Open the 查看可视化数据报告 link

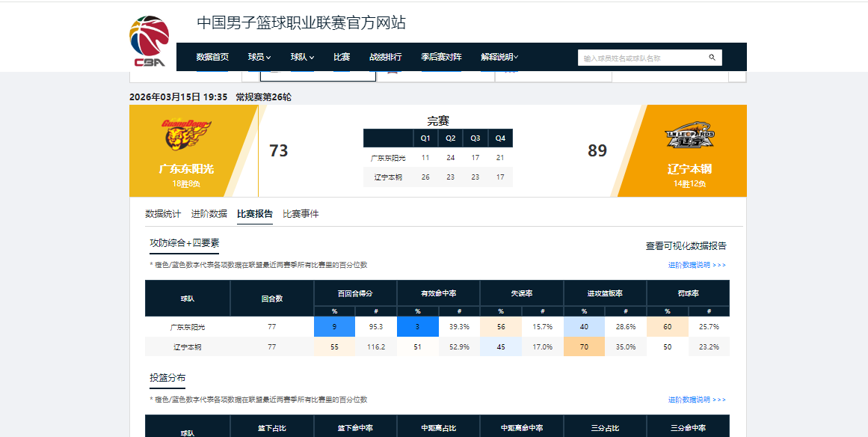pos(684,245)
